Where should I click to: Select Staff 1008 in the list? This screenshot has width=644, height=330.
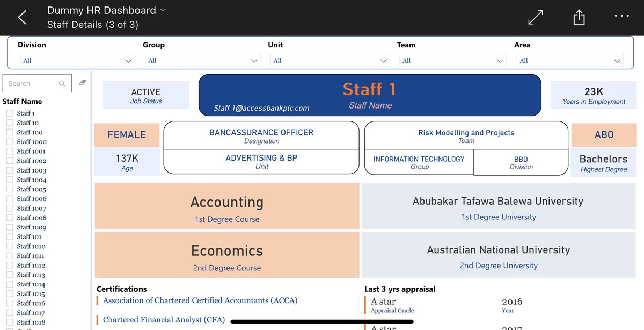tap(31, 218)
